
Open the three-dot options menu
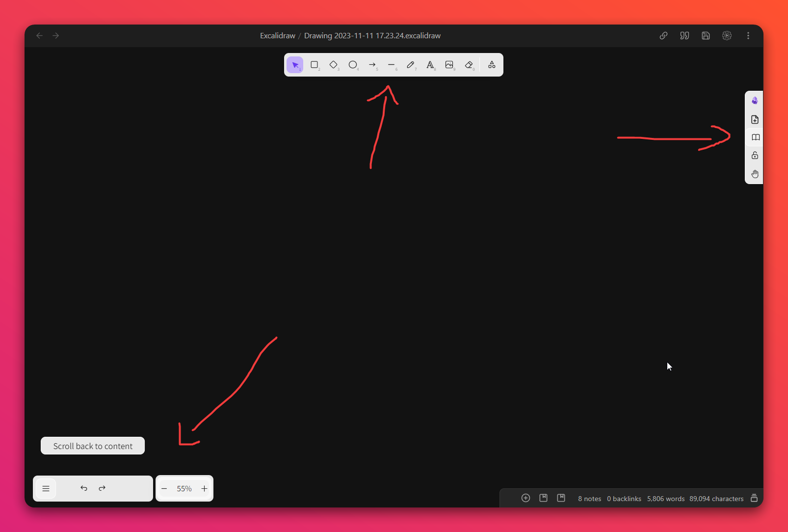(748, 35)
